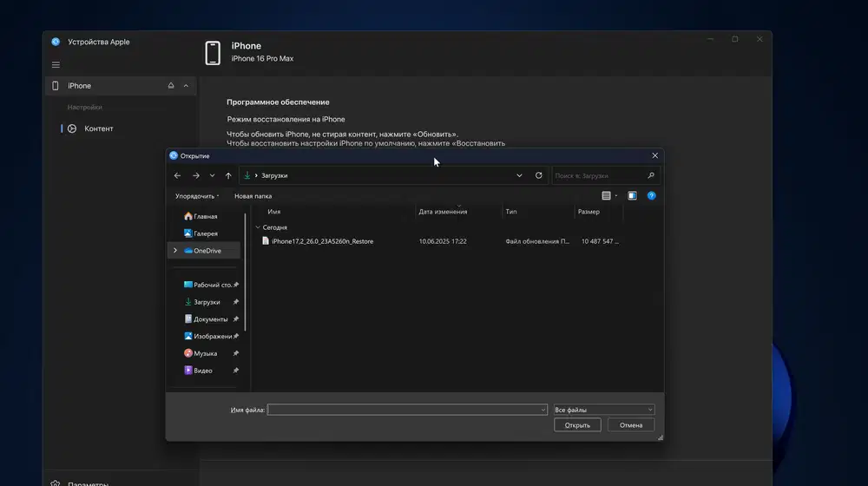Open help with the blue question icon
The image size is (868, 486).
coord(652,195)
